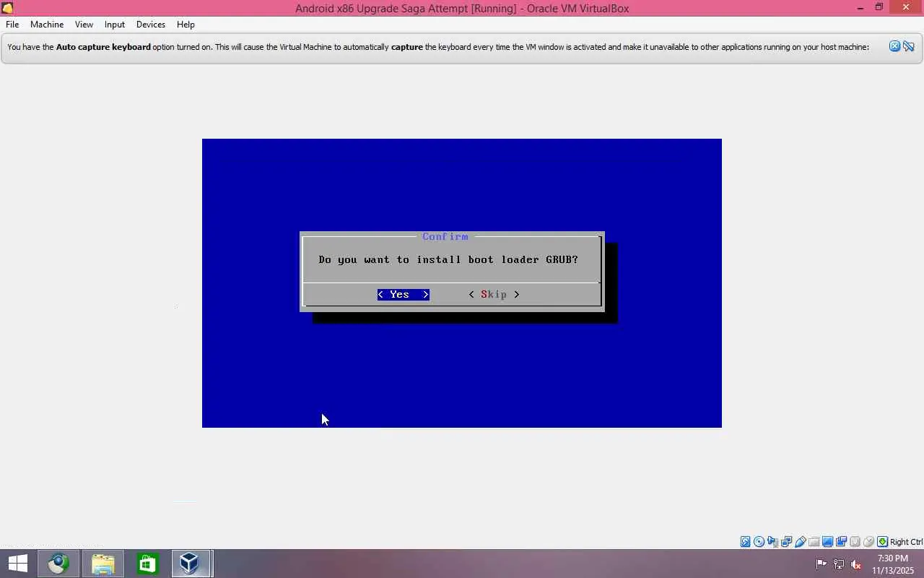Click the VirtualBox taskbar icon
Image resolution: width=924 pixels, height=578 pixels.
(191, 564)
